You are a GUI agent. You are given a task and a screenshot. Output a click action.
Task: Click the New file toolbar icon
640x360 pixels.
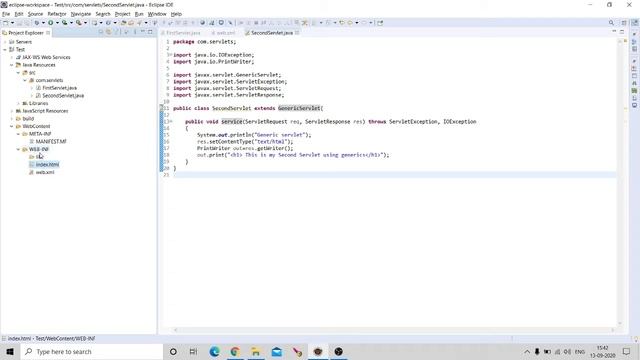(x=5, y=23)
